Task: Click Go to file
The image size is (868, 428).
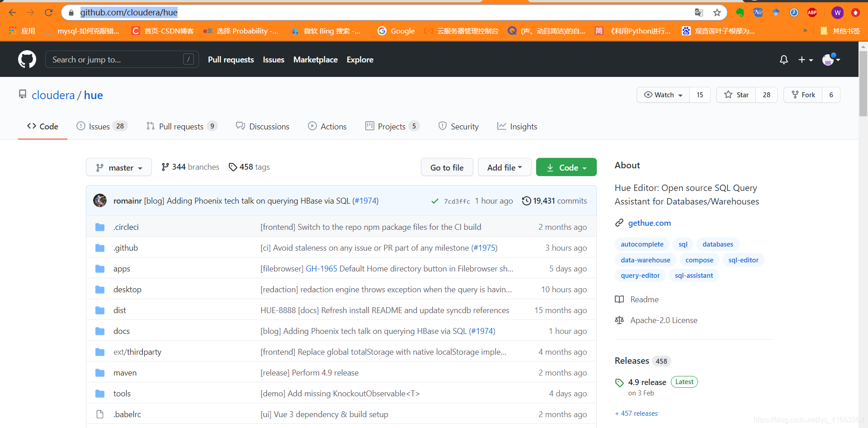Action: click(x=447, y=167)
